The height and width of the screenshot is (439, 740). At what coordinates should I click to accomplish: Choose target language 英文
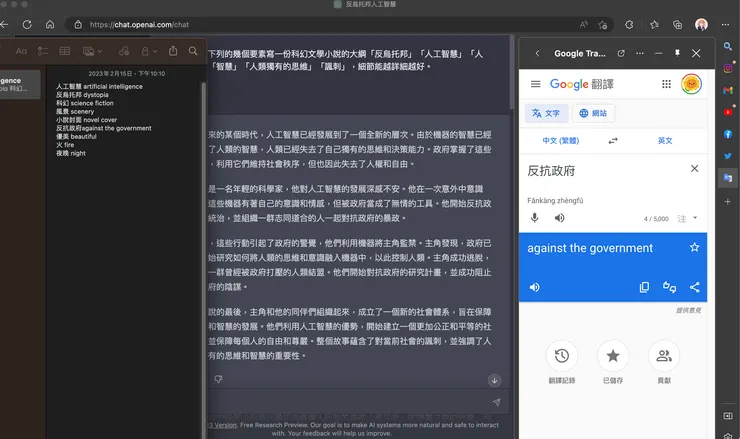tap(665, 141)
